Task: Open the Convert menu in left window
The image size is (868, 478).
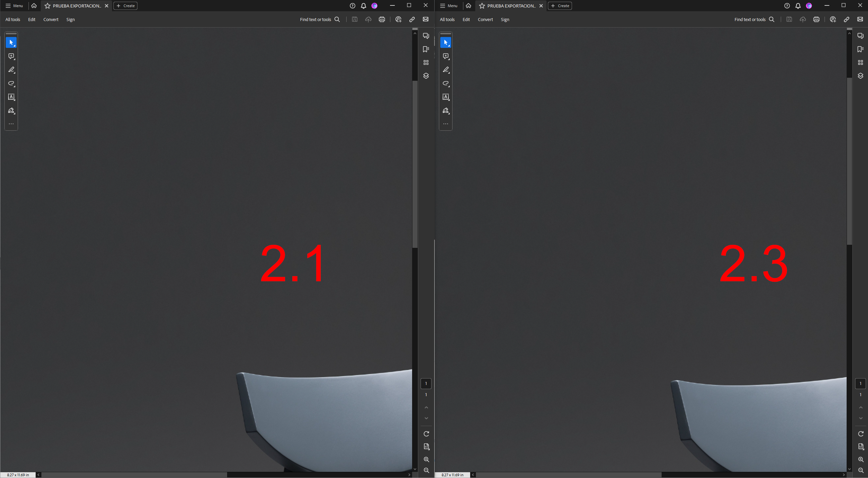Action: [x=51, y=19]
